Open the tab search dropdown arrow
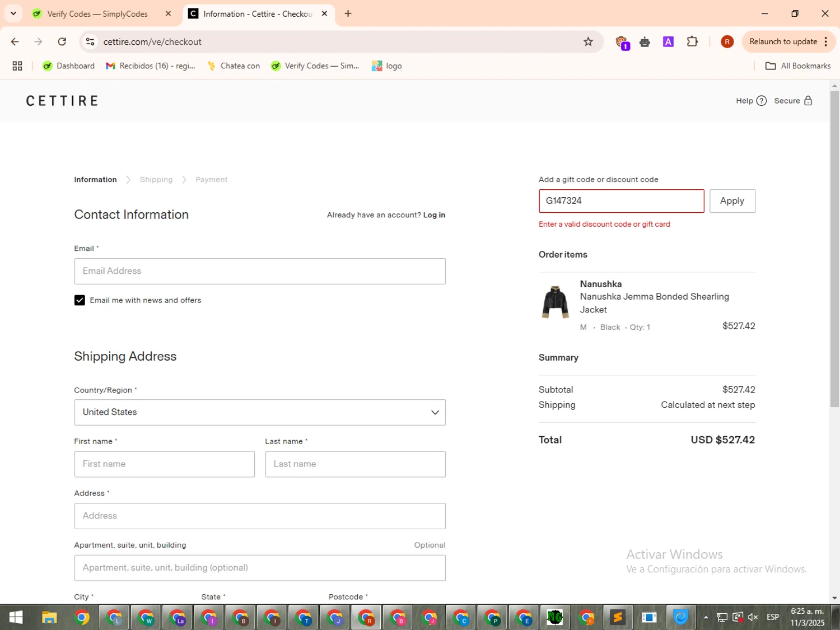The image size is (840, 630). (x=13, y=13)
